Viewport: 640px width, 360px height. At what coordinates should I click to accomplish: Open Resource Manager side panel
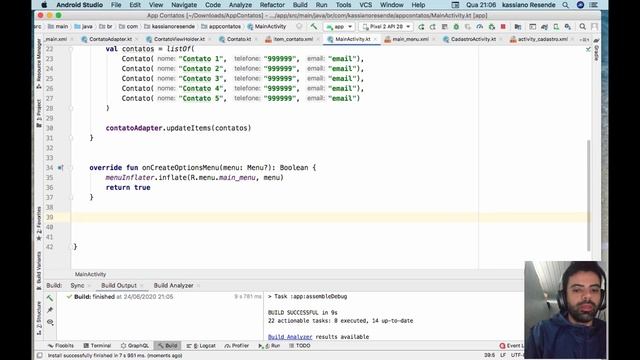pyautogui.click(x=39, y=64)
